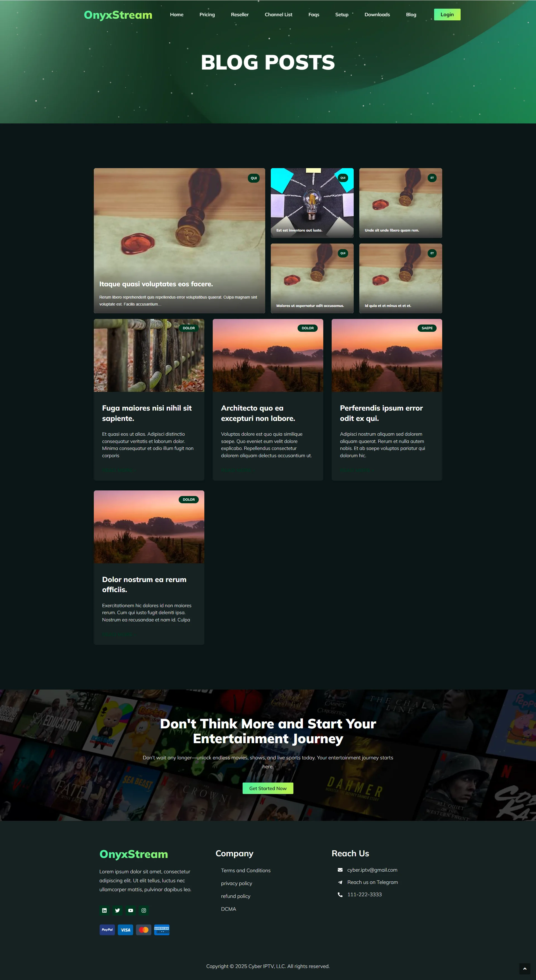The height and width of the screenshot is (980, 536).
Task: Open the Faqs section from navigation
Action: [314, 15]
